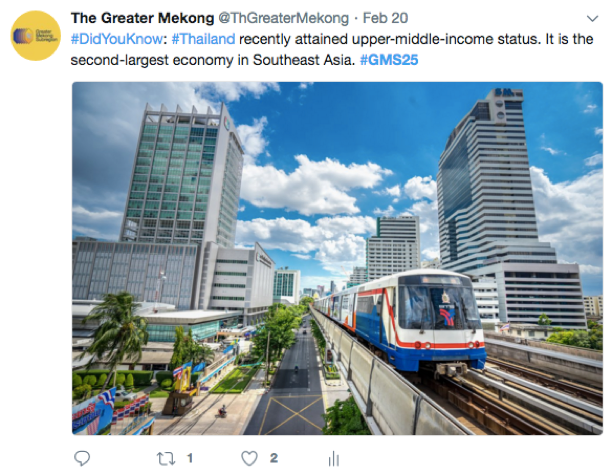
Task: Click the reply speech bubble icon
Action: pos(82,458)
